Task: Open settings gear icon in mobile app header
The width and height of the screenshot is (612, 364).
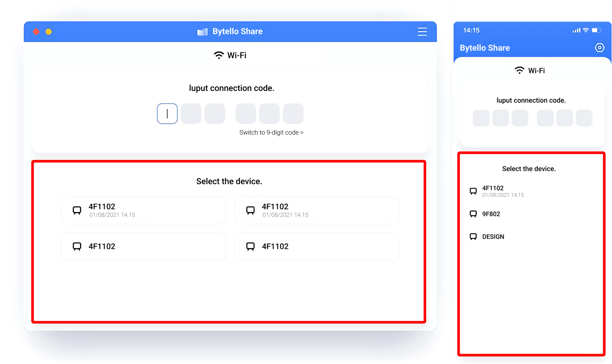Action: pos(599,48)
